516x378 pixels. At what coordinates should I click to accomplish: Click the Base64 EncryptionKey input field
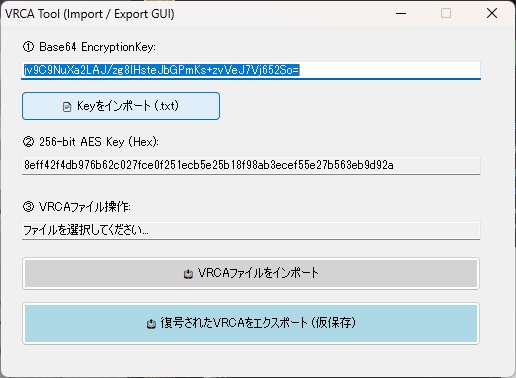[251, 70]
